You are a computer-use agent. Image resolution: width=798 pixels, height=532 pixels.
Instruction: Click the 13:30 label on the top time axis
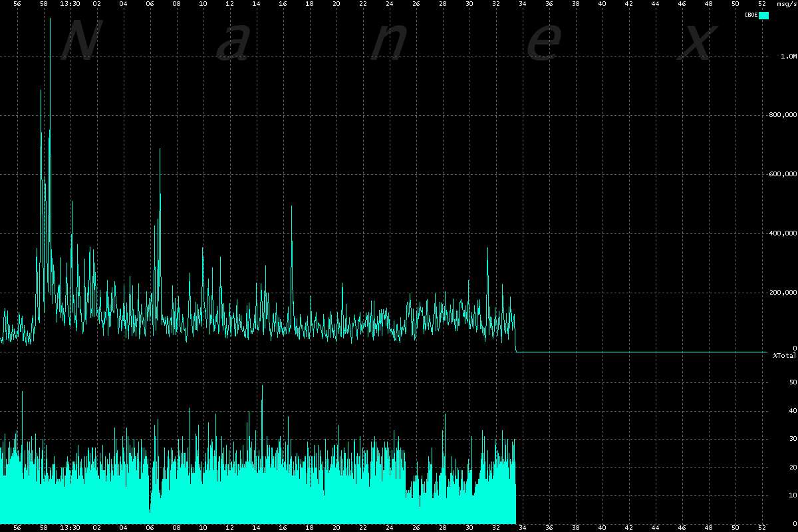click(70, 3)
